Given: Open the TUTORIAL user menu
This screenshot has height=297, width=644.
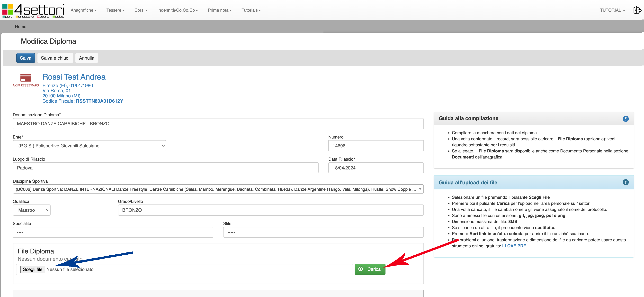Looking at the screenshot, I should click(x=612, y=10).
